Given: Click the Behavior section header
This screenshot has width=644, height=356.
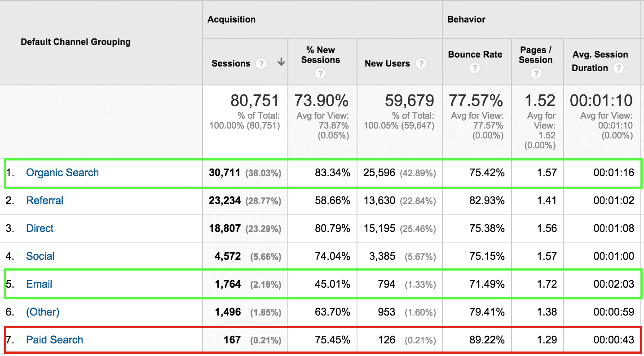Looking at the screenshot, I should pos(466,19).
